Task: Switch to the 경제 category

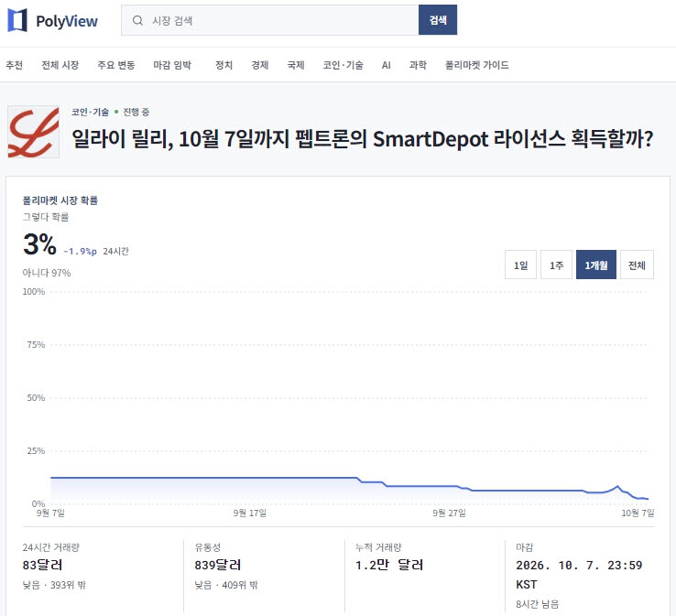Action: pyautogui.click(x=260, y=65)
